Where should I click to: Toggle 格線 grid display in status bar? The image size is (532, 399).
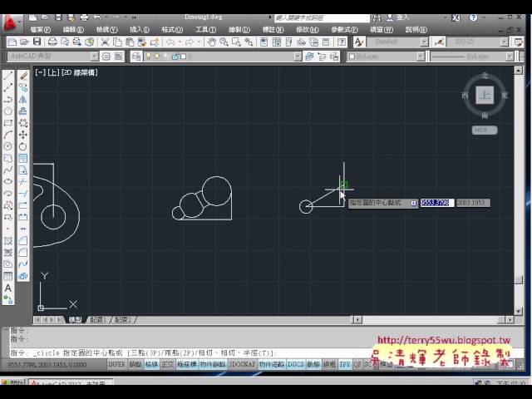click(x=151, y=364)
